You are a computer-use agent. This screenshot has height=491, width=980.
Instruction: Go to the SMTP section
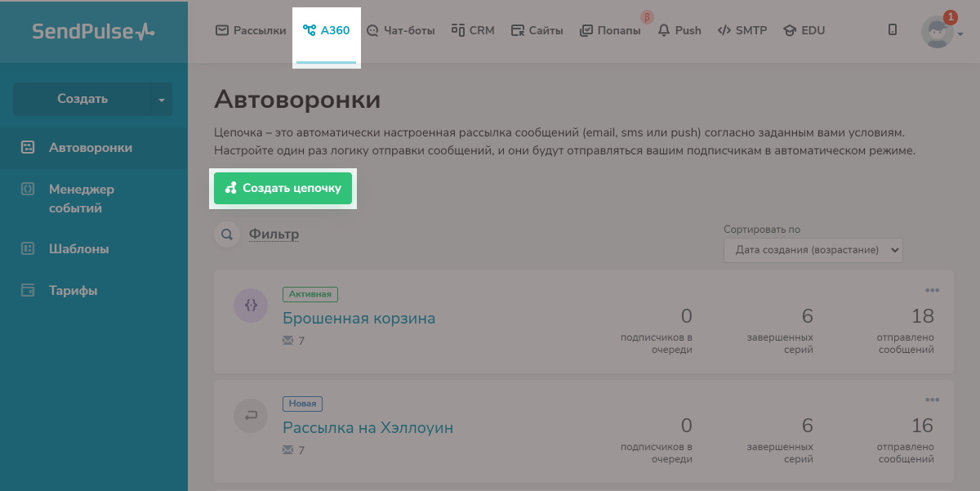tap(742, 30)
